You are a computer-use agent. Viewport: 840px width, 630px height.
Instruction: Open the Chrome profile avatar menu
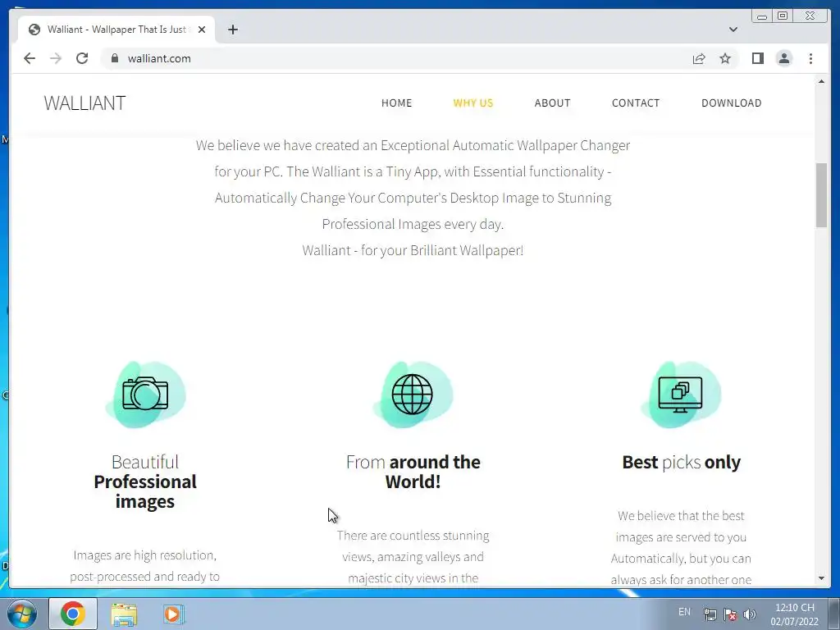[x=783, y=58]
